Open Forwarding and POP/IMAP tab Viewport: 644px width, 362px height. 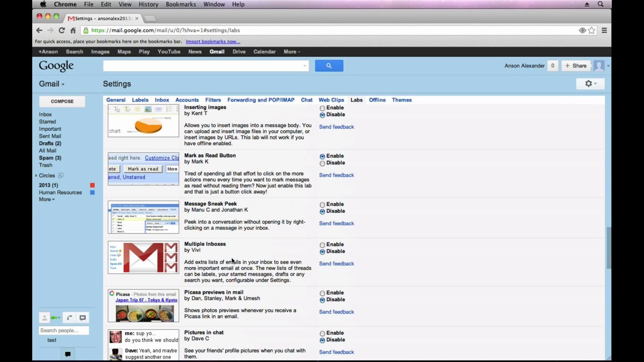tap(261, 100)
